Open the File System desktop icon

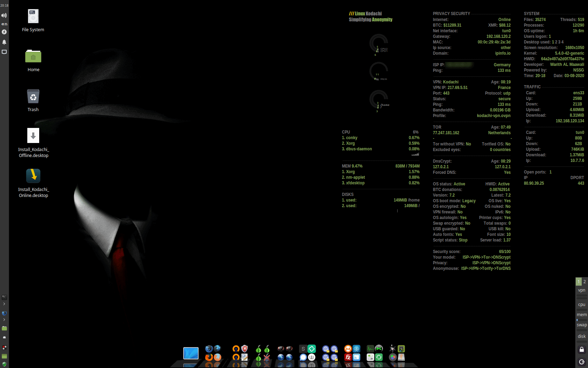(x=33, y=17)
